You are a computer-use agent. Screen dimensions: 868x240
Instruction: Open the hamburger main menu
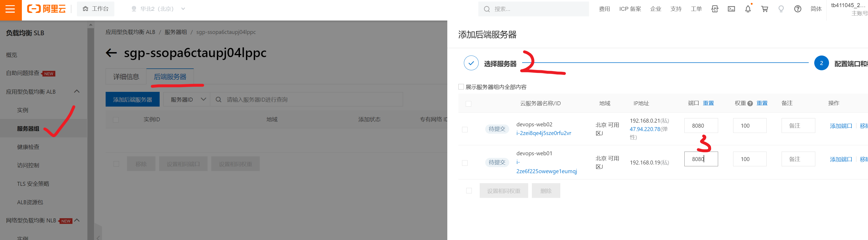11,9
